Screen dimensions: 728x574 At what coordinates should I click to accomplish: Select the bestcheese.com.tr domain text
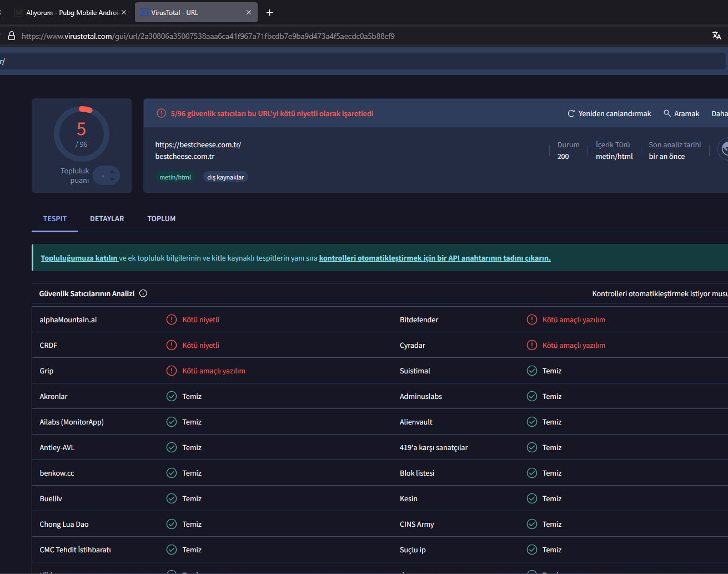[185, 156]
